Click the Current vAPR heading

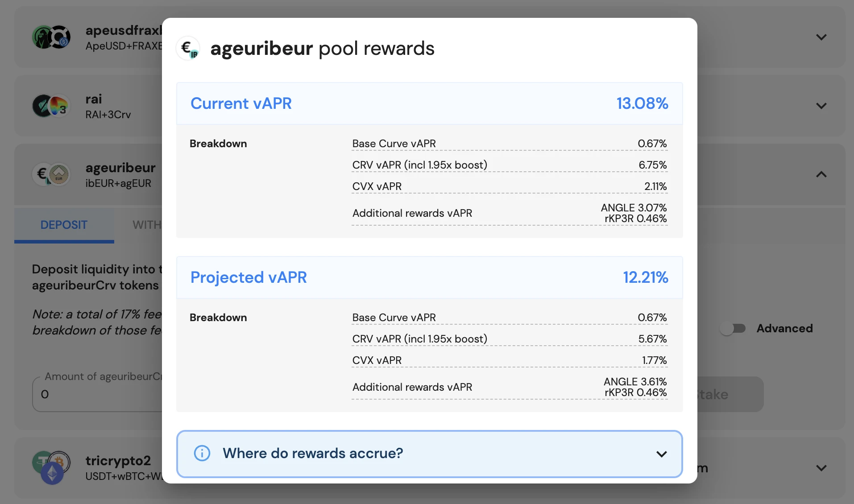click(x=241, y=103)
